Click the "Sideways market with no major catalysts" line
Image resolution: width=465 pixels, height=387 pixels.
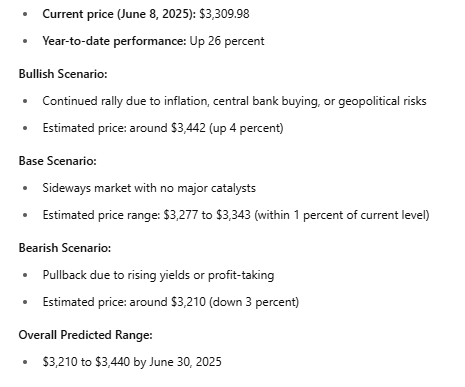tap(149, 188)
